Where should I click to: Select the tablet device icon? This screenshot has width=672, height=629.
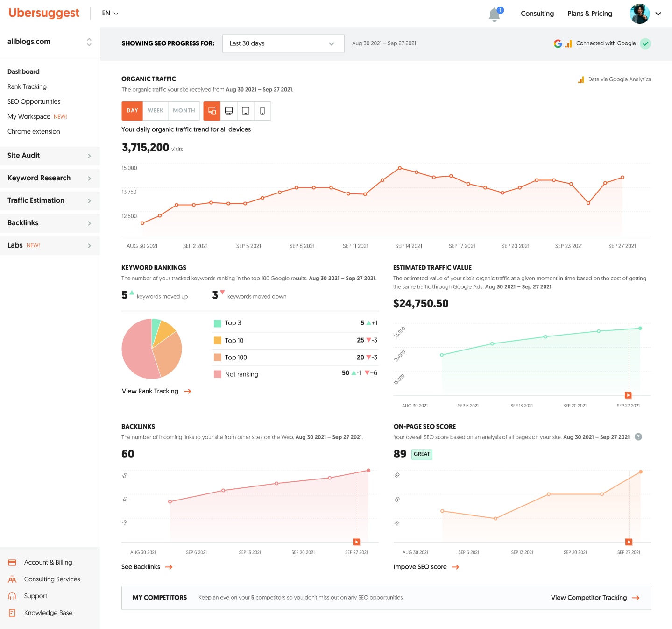246,111
